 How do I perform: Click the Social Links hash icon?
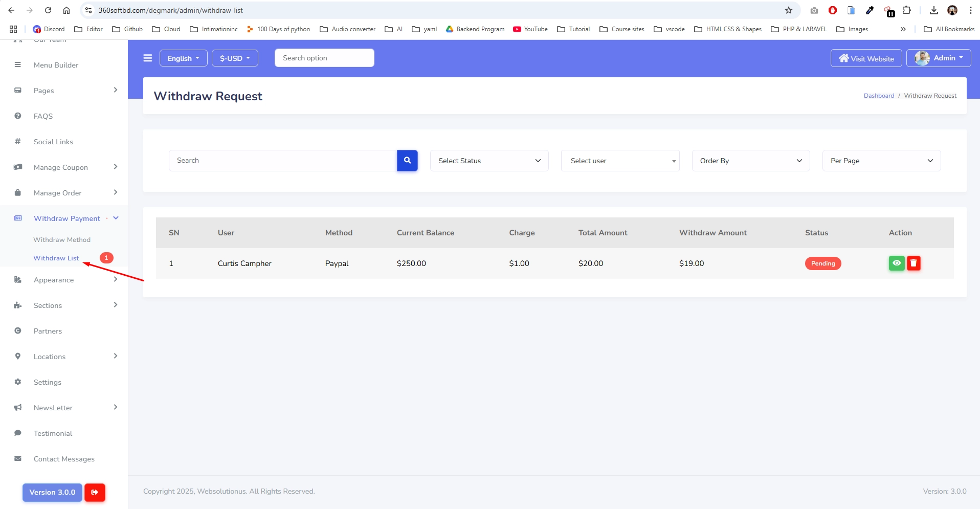click(x=18, y=142)
